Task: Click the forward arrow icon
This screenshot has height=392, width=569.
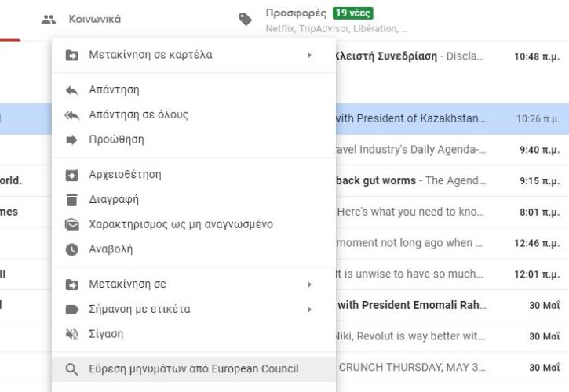Action: click(x=72, y=140)
